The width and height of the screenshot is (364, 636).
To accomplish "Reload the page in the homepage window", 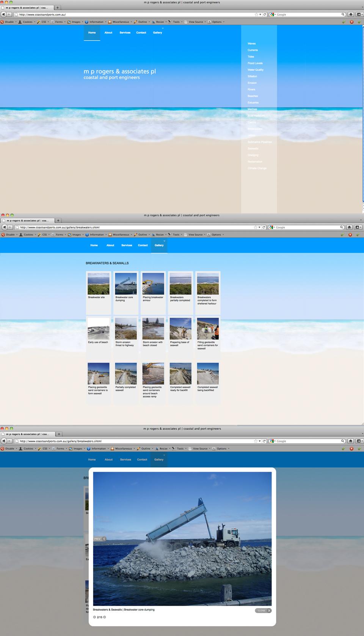I will click(265, 14).
